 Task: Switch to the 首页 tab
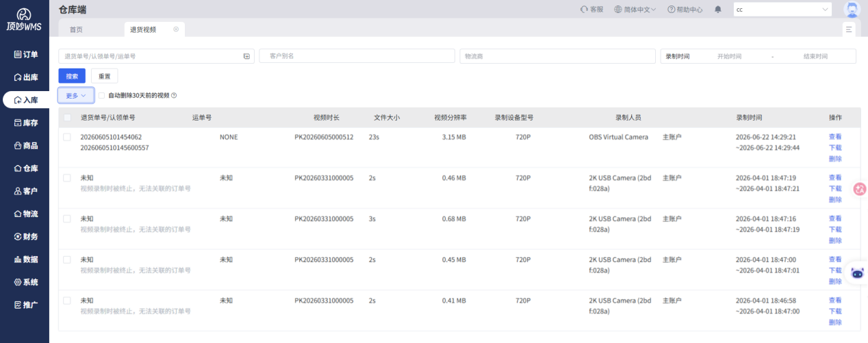tap(76, 29)
